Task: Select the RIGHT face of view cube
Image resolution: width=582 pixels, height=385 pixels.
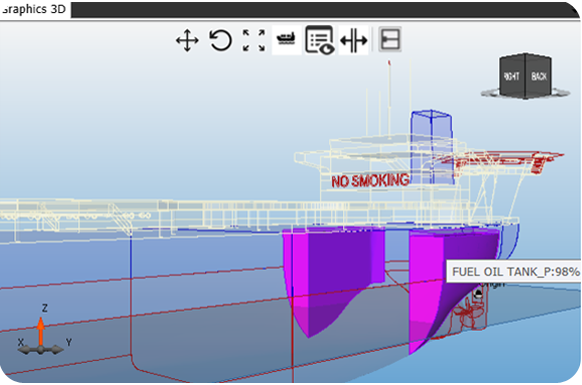Action: [x=512, y=76]
